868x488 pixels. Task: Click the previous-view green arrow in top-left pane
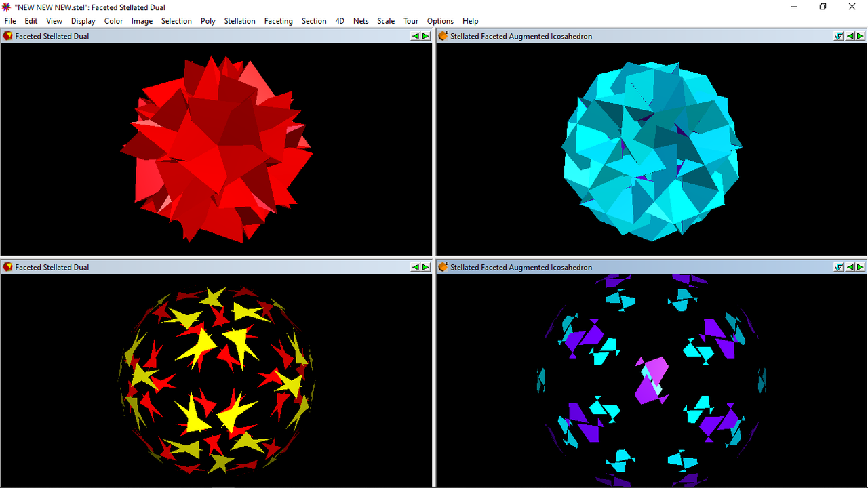click(x=416, y=36)
